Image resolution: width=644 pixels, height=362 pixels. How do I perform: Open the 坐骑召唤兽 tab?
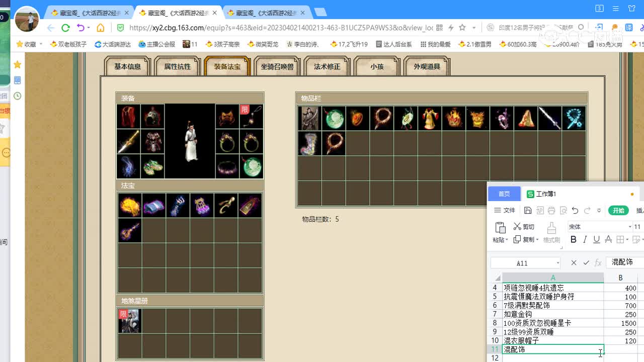tap(277, 66)
